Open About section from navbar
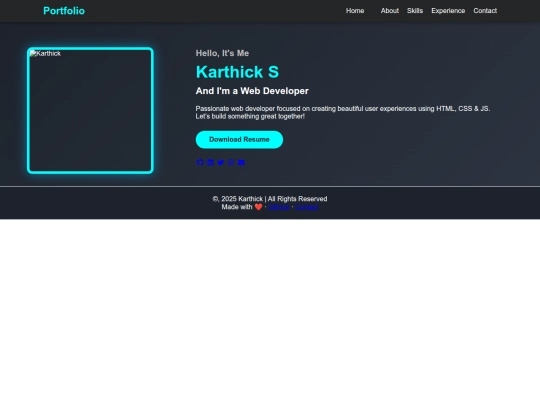The image size is (540, 405). tap(390, 11)
